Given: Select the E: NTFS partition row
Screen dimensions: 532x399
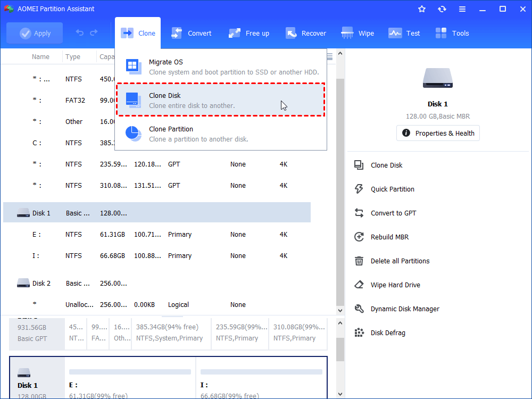Looking at the screenshot, I should coord(157,235).
